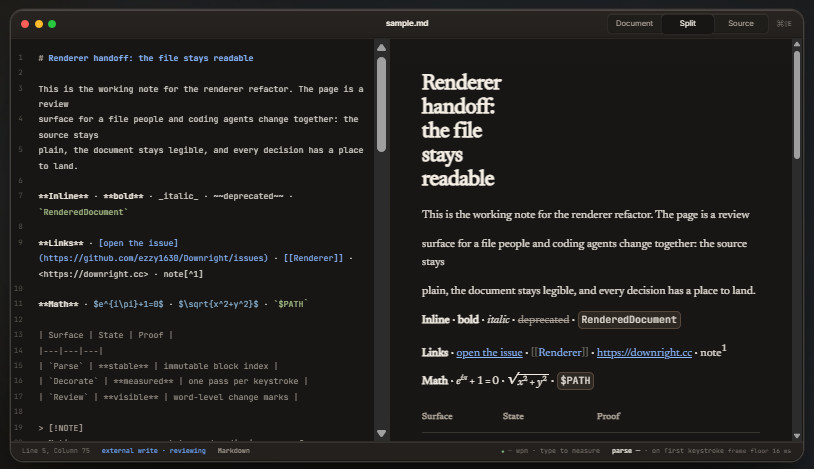Click the Surface column header in preview table
The image size is (814, 469).
coord(437,416)
